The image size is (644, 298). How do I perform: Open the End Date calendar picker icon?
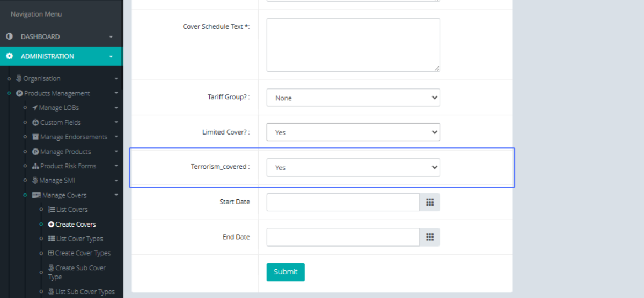tap(429, 237)
